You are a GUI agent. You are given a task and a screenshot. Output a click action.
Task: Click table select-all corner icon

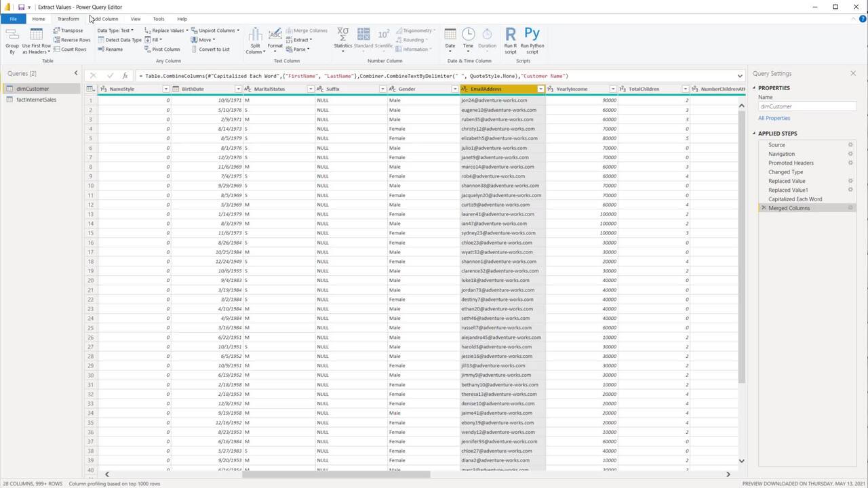[90, 89]
